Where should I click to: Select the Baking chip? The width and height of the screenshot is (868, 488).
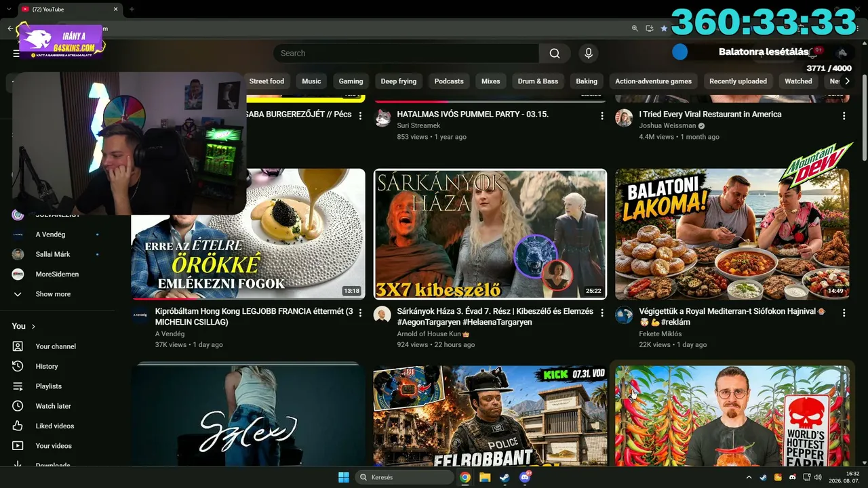tap(587, 81)
